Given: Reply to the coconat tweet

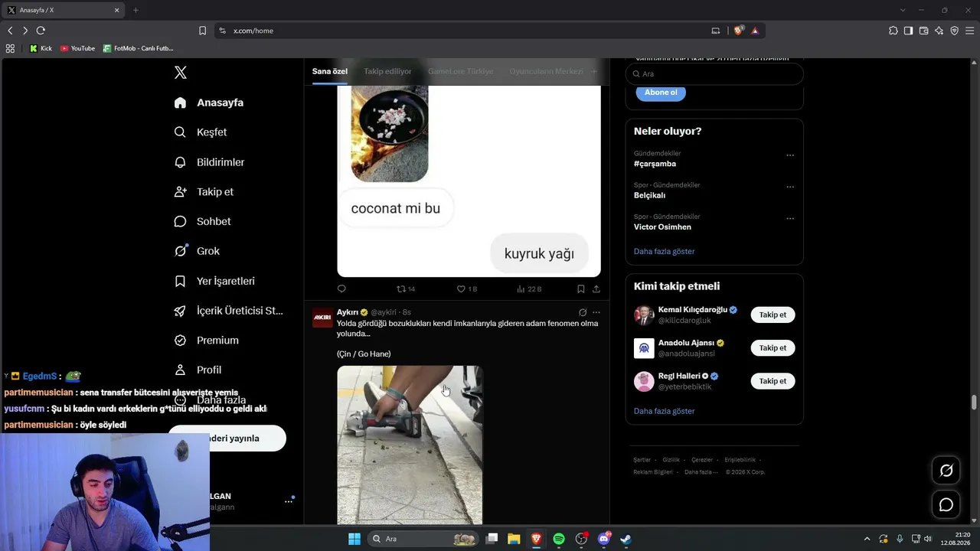Looking at the screenshot, I should click(341, 289).
